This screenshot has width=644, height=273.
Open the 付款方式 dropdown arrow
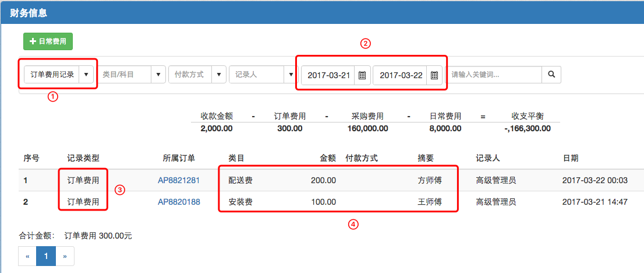tap(218, 75)
